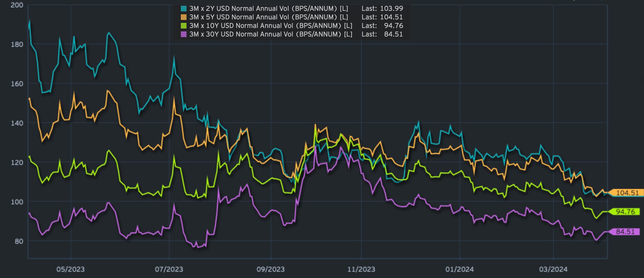Click the 09/2023 date label on x-axis

coord(270,269)
